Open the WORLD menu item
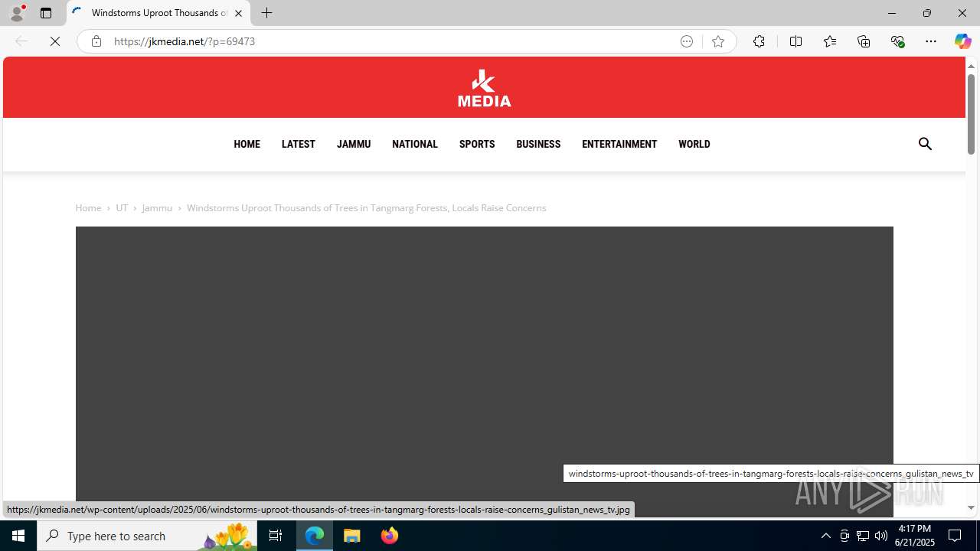The width and height of the screenshot is (980, 551). point(694,144)
